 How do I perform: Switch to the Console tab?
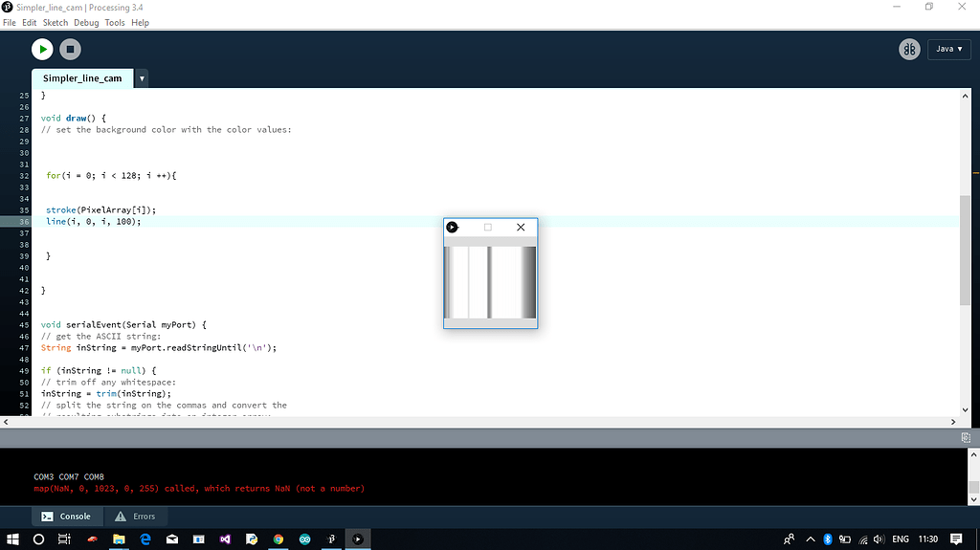(x=66, y=517)
